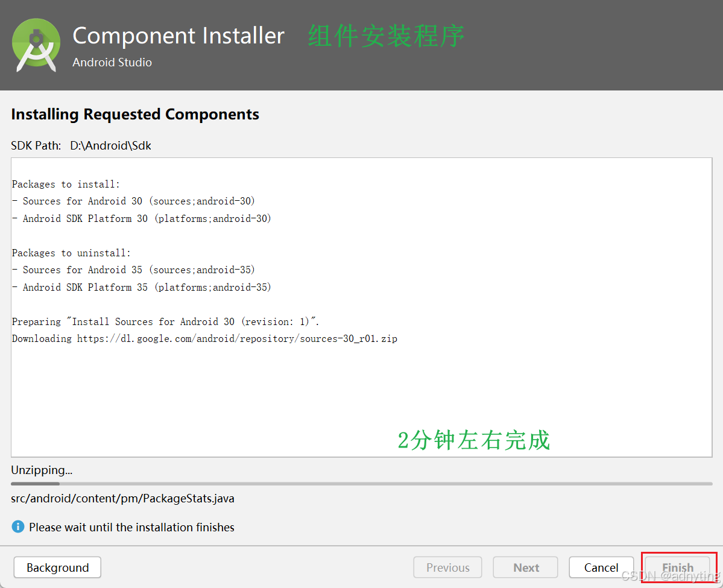This screenshot has height=588, width=723.
Task: Click the Previous button
Action: 447,567
